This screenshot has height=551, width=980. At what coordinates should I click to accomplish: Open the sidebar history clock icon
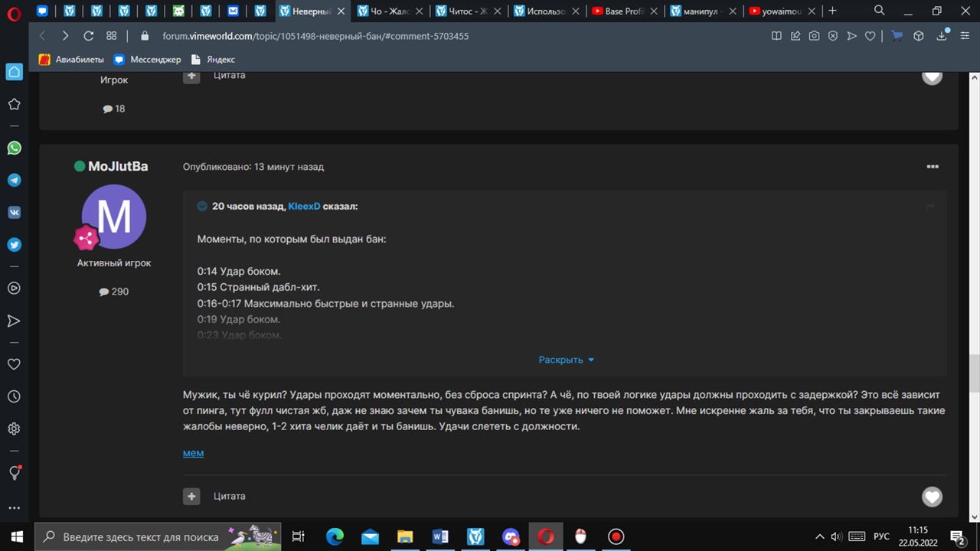point(14,396)
